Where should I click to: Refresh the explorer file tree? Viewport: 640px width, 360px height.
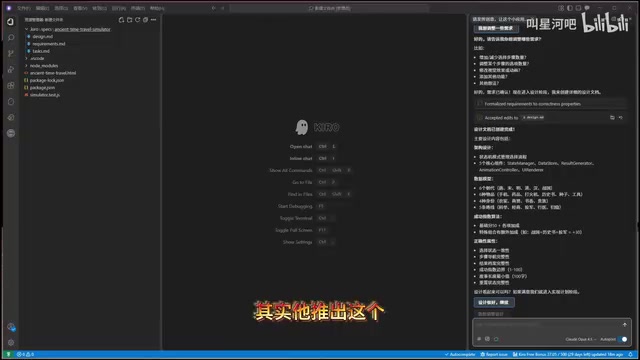tap(138, 20)
